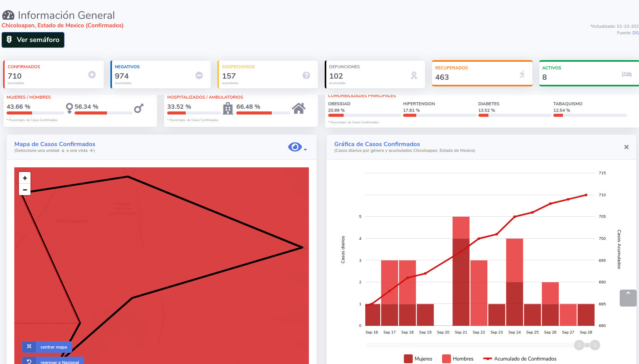Toggle the map view eye icon
639x364 pixels.
pos(295,147)
